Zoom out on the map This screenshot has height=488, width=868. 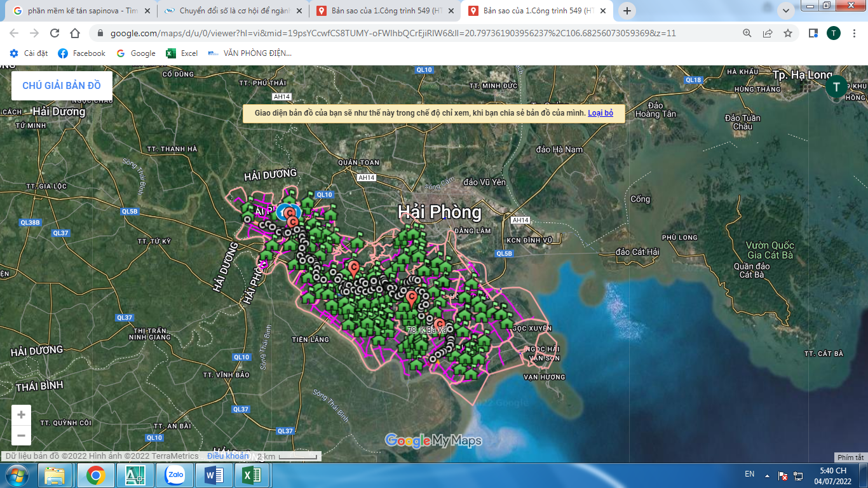[x=21, y=435]
